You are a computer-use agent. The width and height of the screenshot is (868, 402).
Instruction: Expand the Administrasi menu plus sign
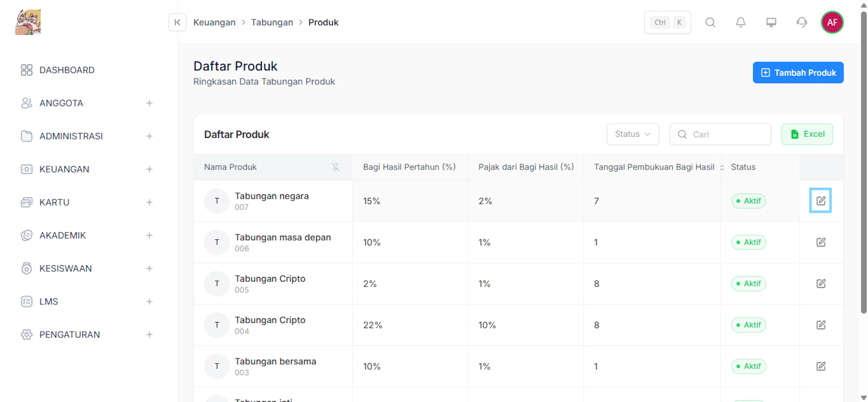[x=149, y=136]
